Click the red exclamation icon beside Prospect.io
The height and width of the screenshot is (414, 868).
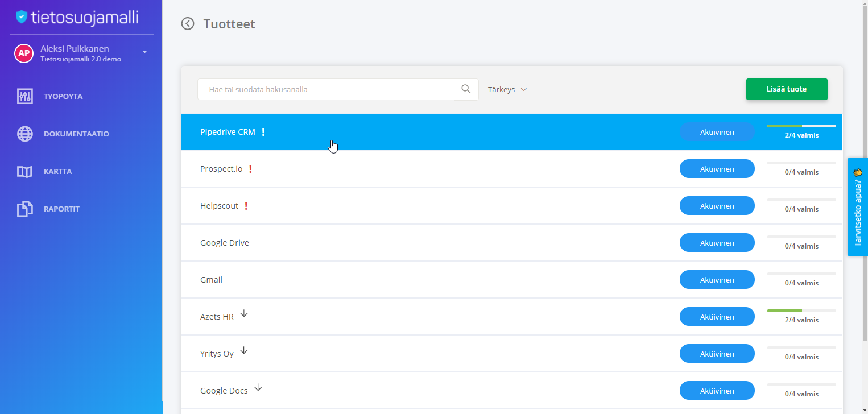click(250, 169)
